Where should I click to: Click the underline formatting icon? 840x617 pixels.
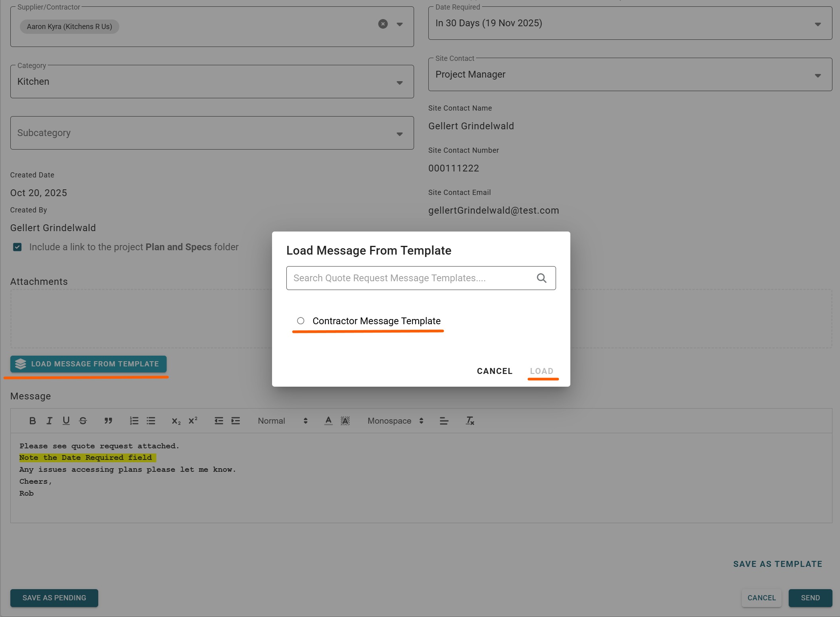66,420
